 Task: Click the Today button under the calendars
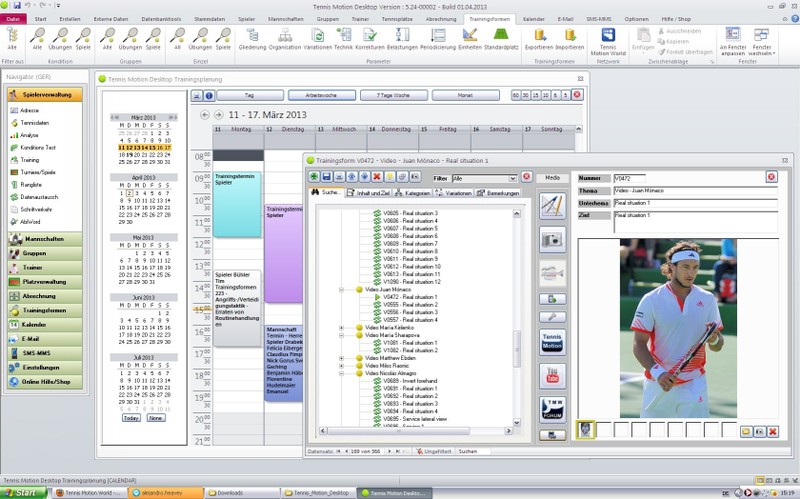coord(131,418)
